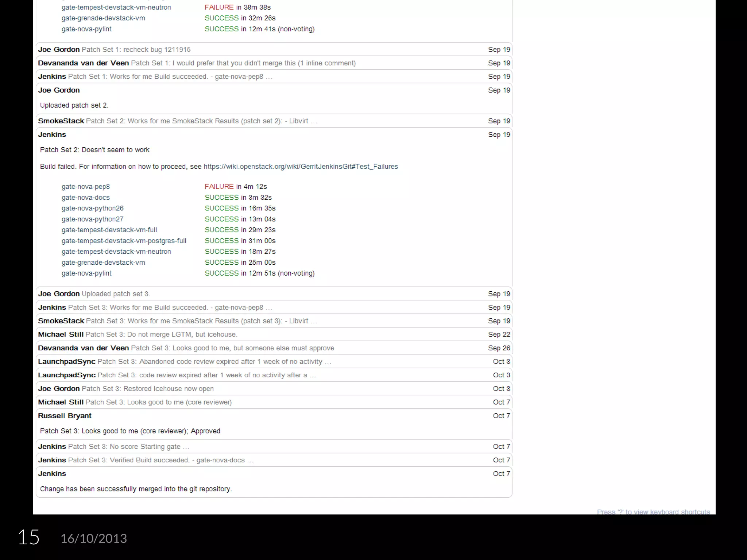This screenshot has width=747, height=560.
Task: Click the 'Sep 22' date on Michael Still's comment
Action: [x=499, y=334]
